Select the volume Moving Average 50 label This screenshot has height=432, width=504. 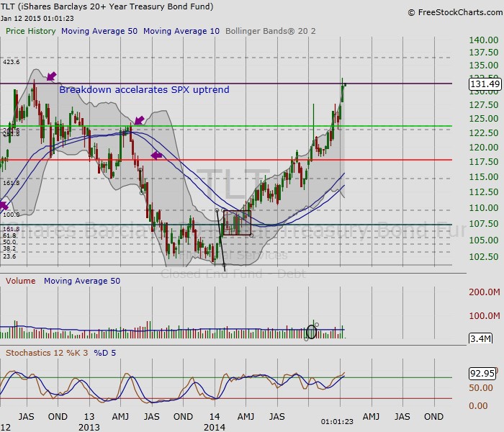(82, 281)
